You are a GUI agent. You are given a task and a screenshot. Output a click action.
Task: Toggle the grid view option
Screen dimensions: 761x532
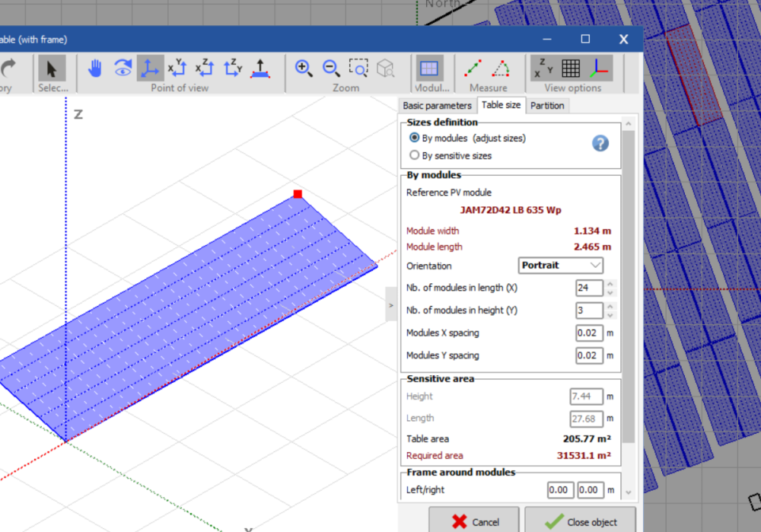point(571,68)
